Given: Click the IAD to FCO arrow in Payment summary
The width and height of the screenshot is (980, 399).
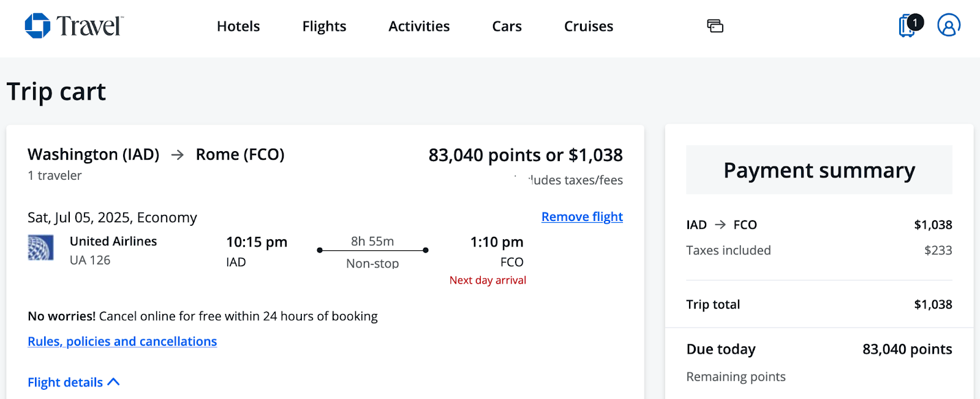Looking at the screenshot, I should tap(720, 225).
